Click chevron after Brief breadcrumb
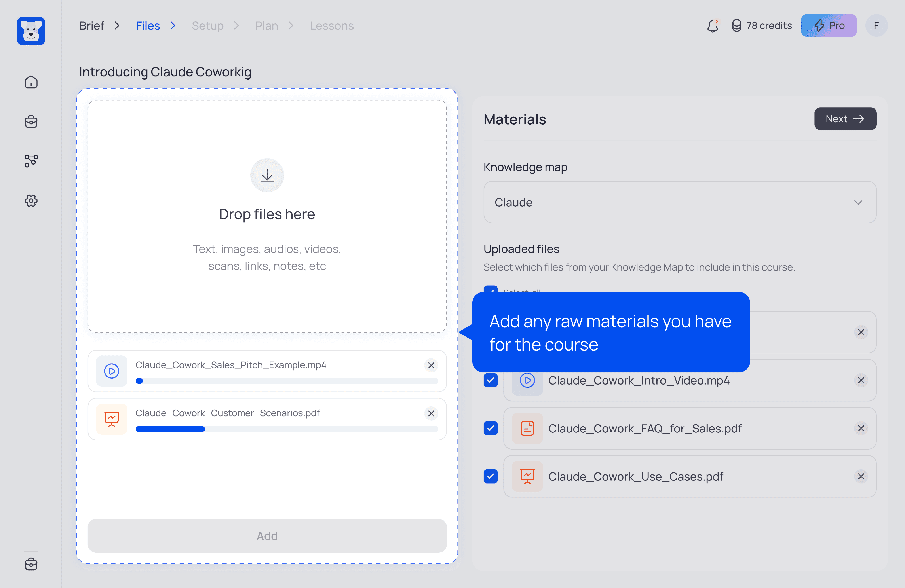905x588 pixels. click(x=117, y=26)
